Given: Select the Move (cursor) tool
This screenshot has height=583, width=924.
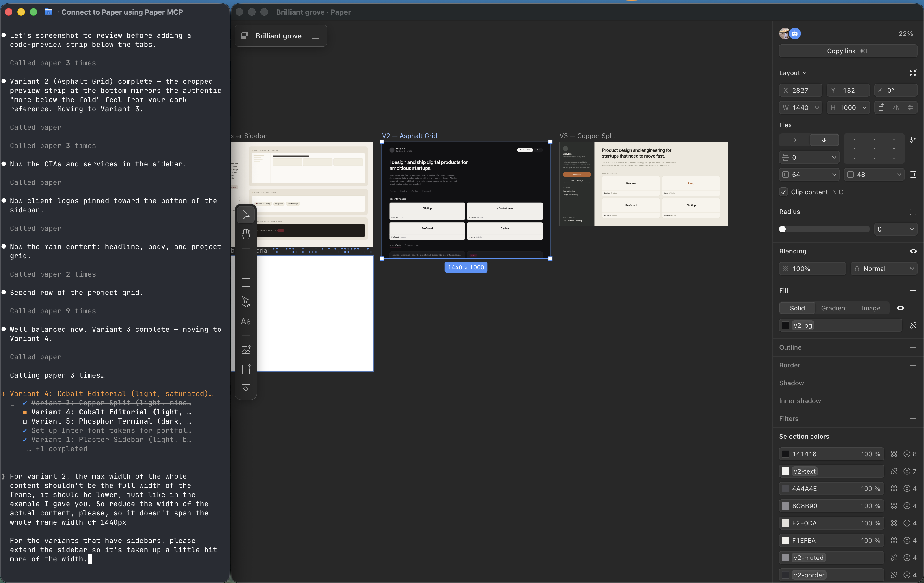Looking at the screenshot, I should 246,215.
